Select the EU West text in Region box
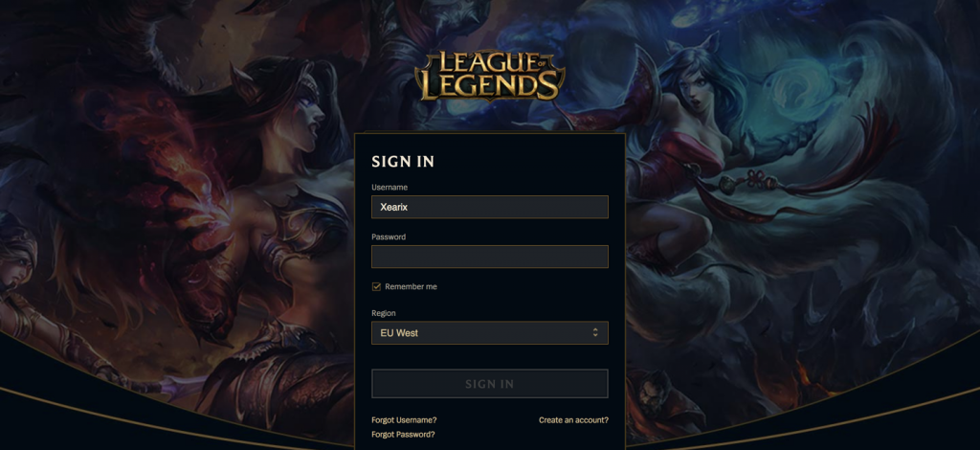980x450 pixels. point(399,333)
